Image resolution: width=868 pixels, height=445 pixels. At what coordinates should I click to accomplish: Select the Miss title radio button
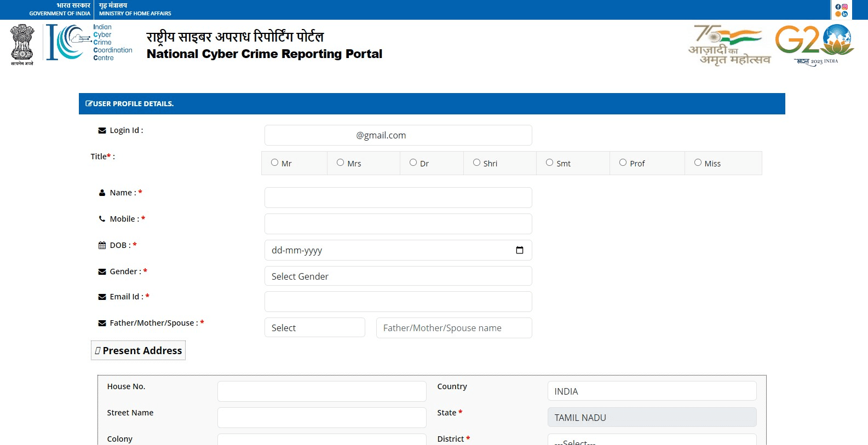[x=698, y=163]
